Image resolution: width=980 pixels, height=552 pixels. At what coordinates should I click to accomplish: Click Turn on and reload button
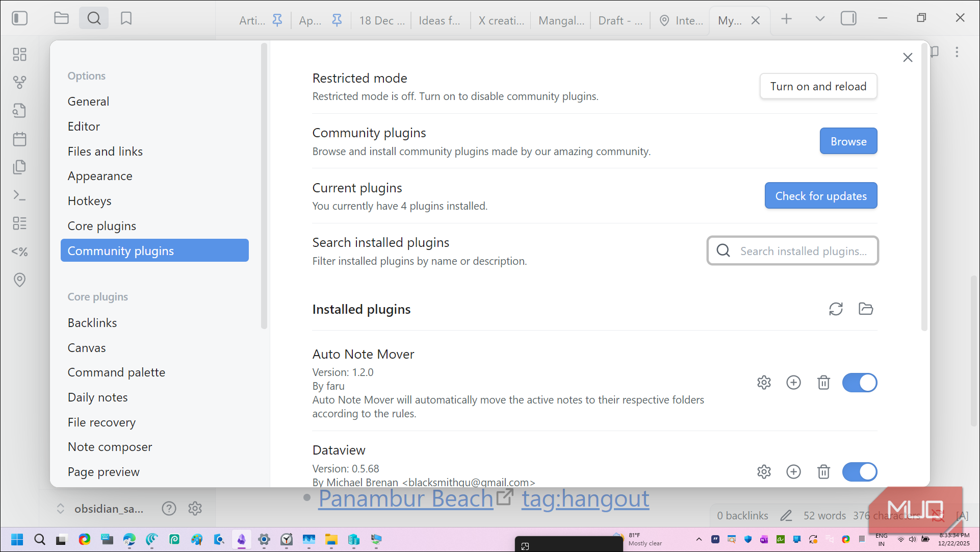pos(818,86)
